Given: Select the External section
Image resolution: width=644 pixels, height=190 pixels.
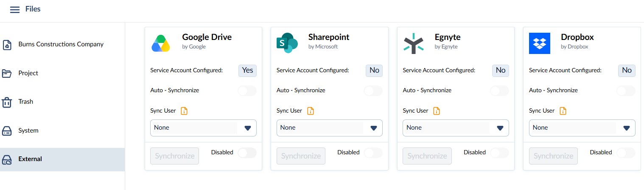Looking at the screenshot, I should pos(62,159).
